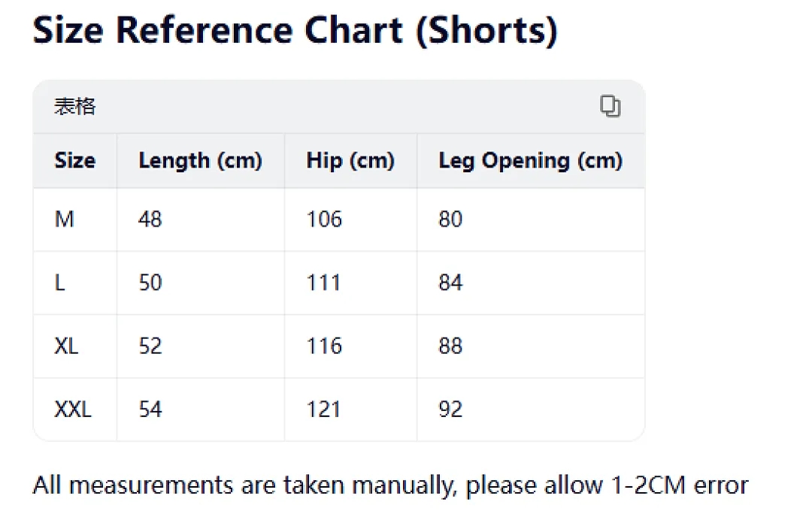The width and height of the screenshot is (812, 523).
Task: Select the Hip (cm) column header
Action: click(x=350, y=161)
